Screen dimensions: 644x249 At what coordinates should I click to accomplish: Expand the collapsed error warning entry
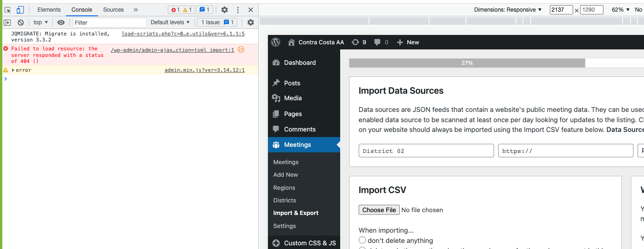pos(13,70)
